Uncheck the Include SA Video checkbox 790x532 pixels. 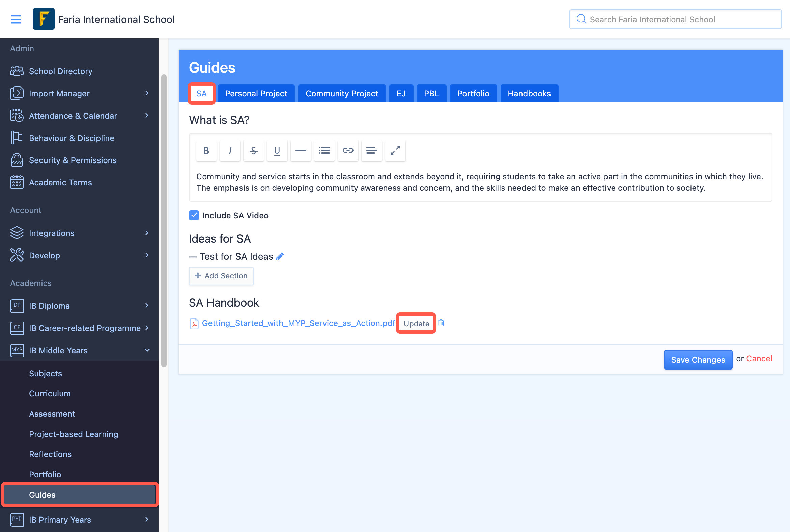pos(194,215)
